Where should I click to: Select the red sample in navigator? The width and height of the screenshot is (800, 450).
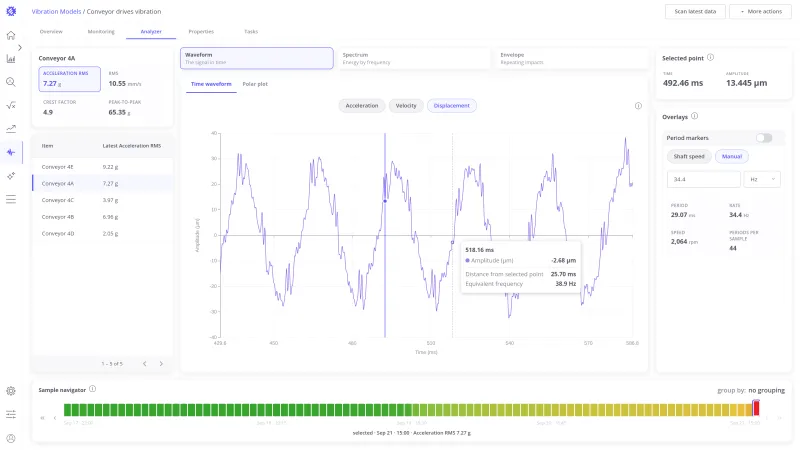click(x=756, y=408)
